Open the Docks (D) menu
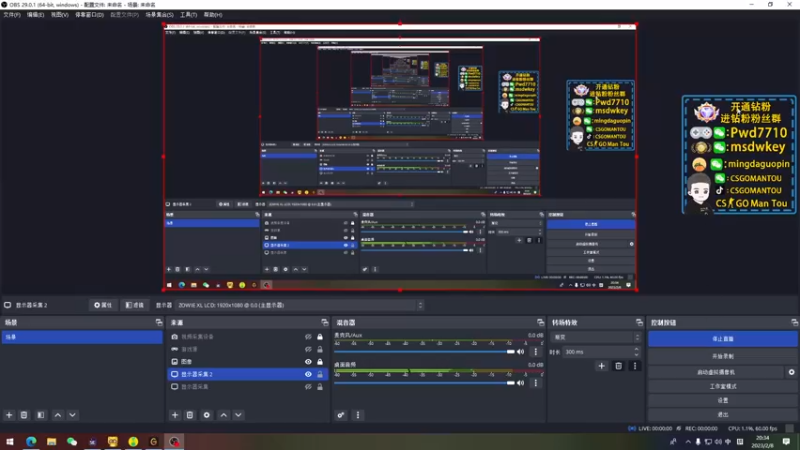Screen dimensions: 800x450 pyautogui.click(x=89, y=15)
